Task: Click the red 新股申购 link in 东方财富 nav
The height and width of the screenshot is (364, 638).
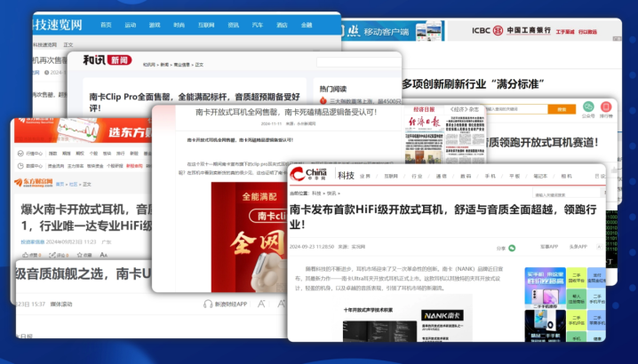Action: [x=134, y=166]
